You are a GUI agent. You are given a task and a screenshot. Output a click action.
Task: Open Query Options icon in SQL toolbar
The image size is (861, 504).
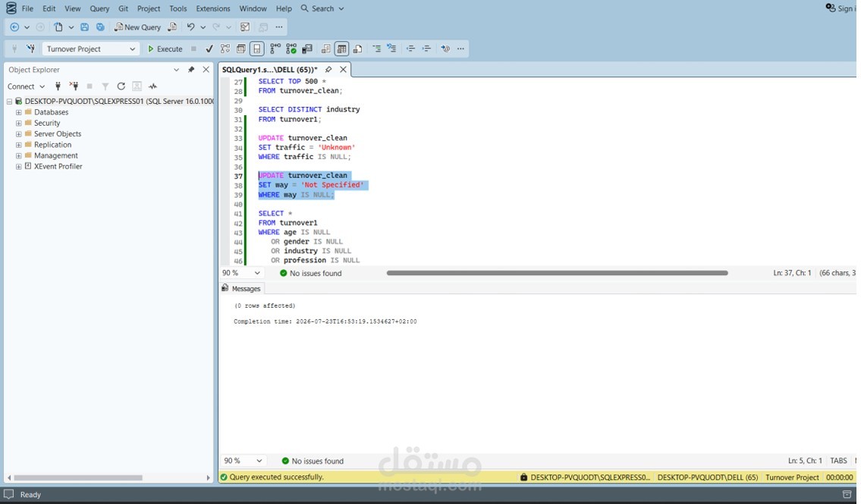coord(241,49)
